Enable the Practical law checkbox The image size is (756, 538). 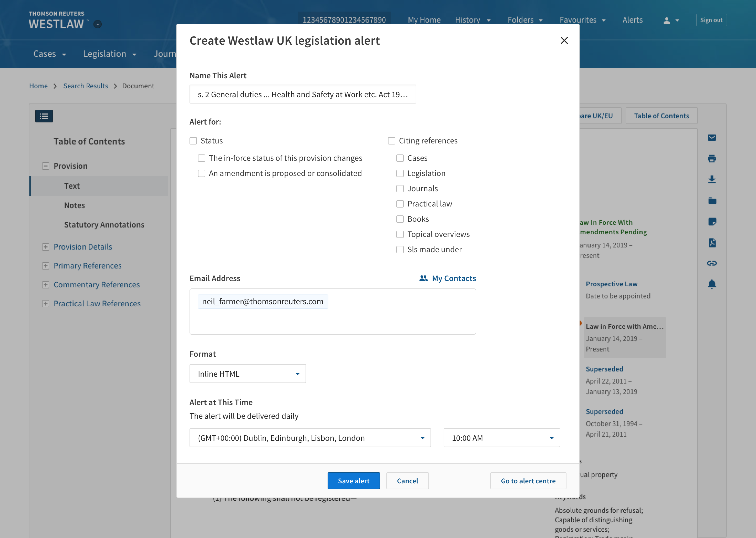tap(400, 204)
